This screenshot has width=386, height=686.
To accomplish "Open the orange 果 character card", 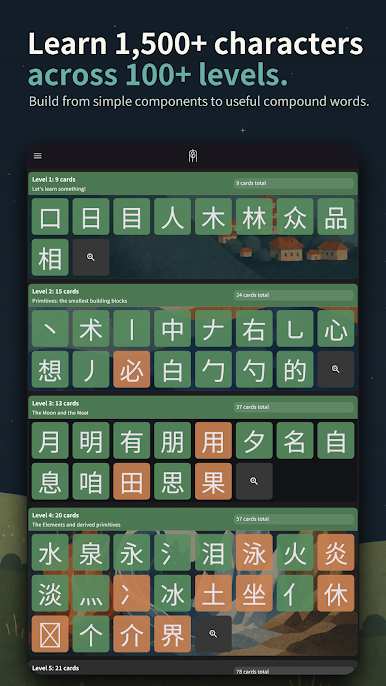I will coord(213,481).
